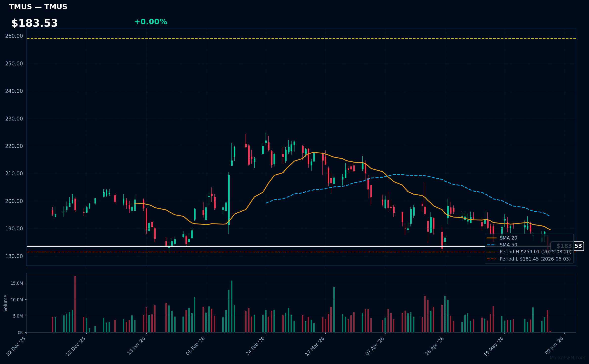Click the yellow dashed period high line

(x=301, y=39)
